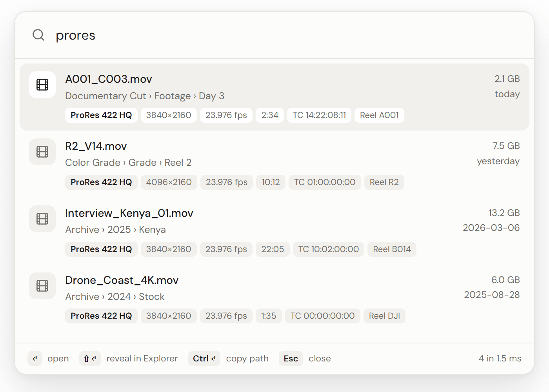Image resolution: width=549 pixels, height=392 pixels.
Task: Click the 2:34 duration tag
Action: (x=270, y=115)
